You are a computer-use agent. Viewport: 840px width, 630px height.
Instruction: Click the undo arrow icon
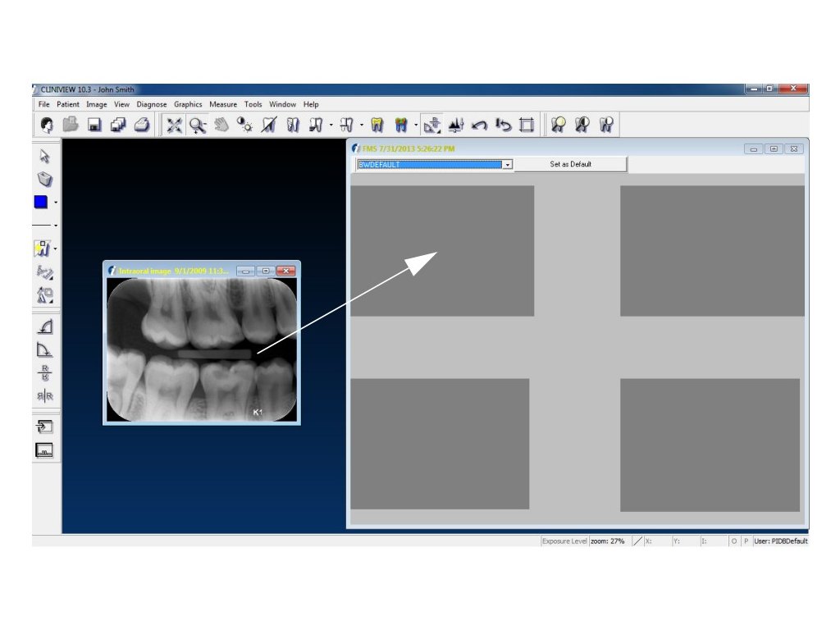click(480, 125)
